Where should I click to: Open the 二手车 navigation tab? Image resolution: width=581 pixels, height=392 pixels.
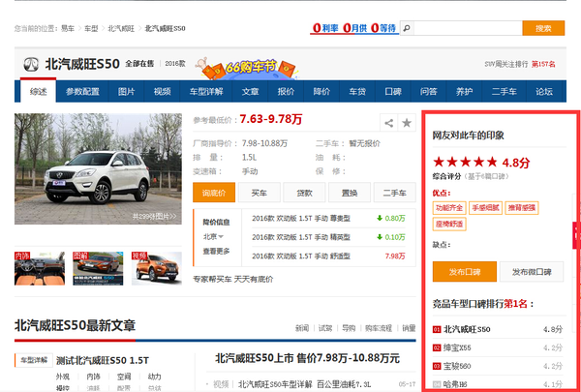click(504, 91)
